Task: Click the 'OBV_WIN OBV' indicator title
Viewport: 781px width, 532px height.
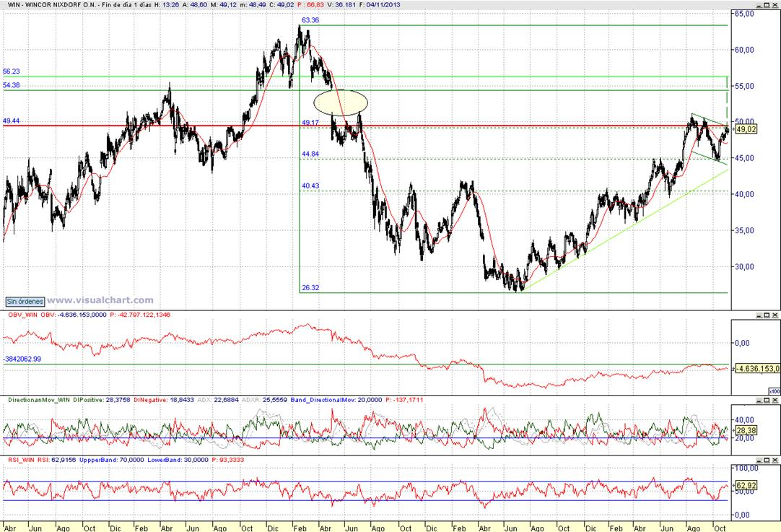Action: [31, 315]
